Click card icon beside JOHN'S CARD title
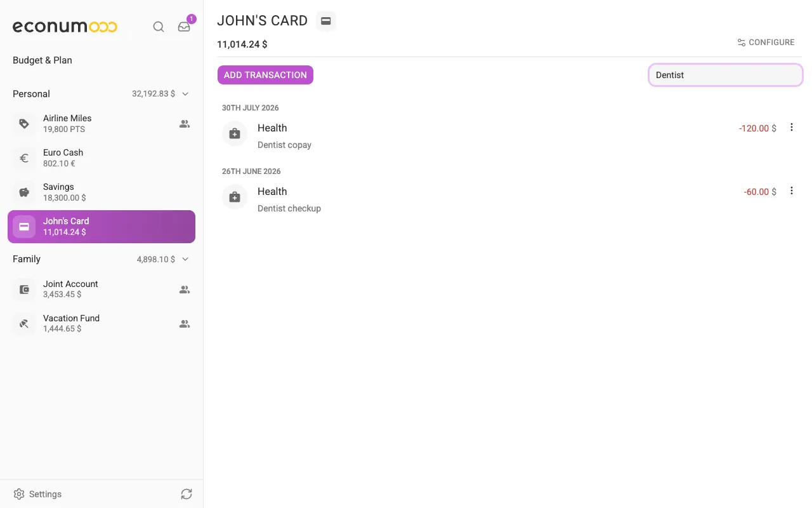 [326, 21]
